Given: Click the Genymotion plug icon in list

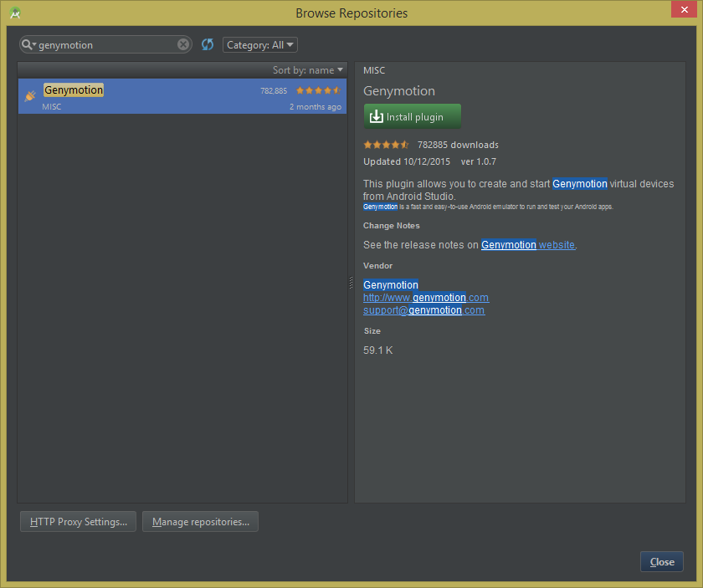Looking at the screenshot, I should pos(30,96).
